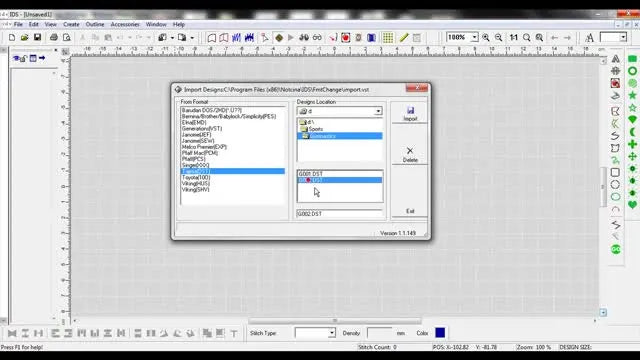This screenshot has height=360, width=640.
Task: Select Viking(HUS) format
Action: point(196,184)
